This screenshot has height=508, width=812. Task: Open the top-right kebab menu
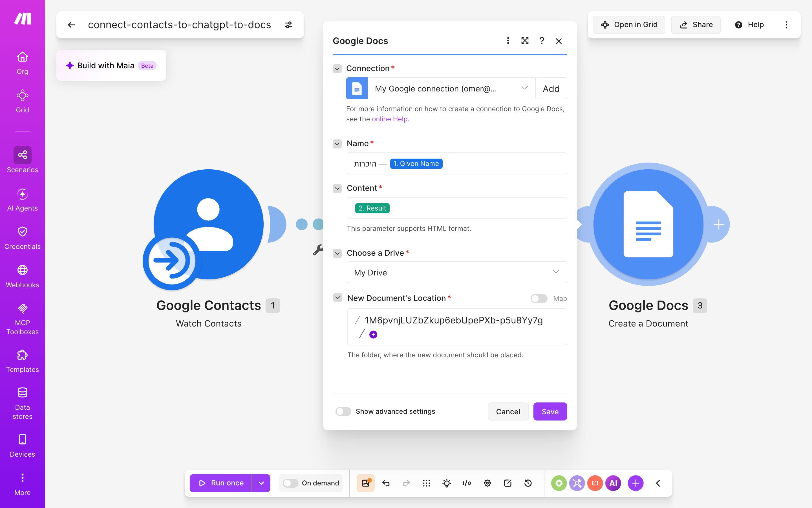coord(787,25)
